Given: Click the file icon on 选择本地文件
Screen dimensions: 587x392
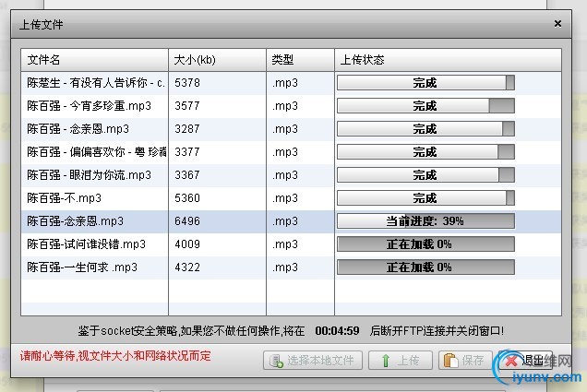Looking at the screenshot, I should tap(276, 361).
